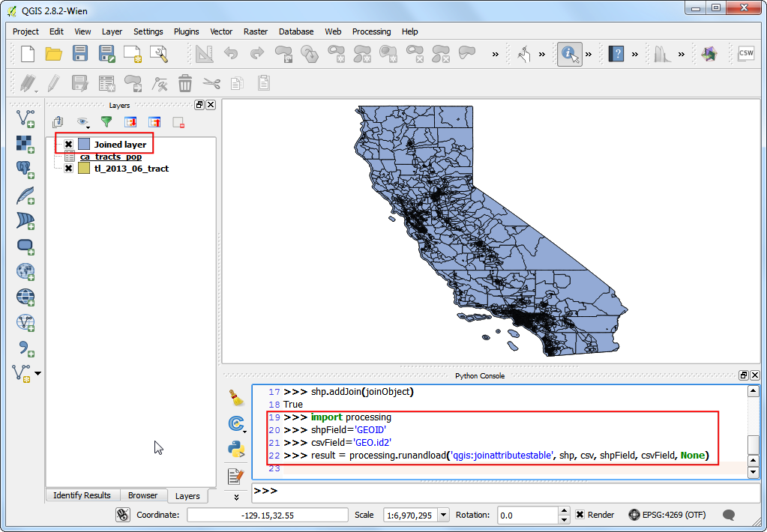
Task: Click the tl_2013_06_tract yellow color swatch
Action: pos(84,168)
